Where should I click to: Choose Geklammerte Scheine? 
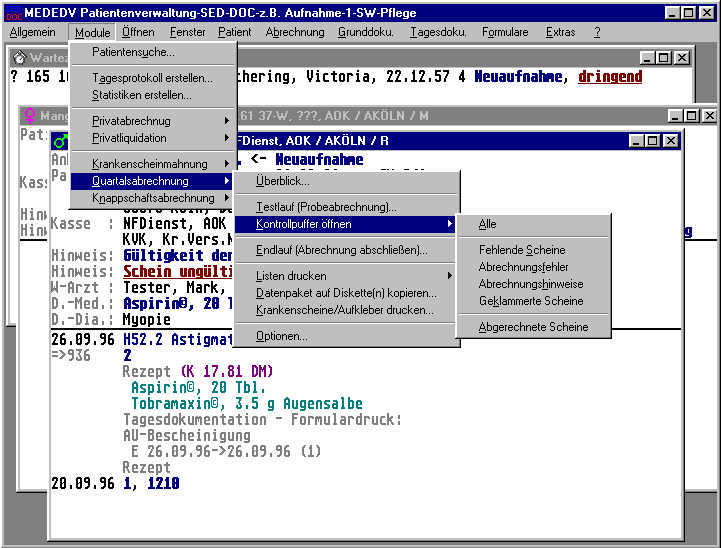click(x=533, y=301)
